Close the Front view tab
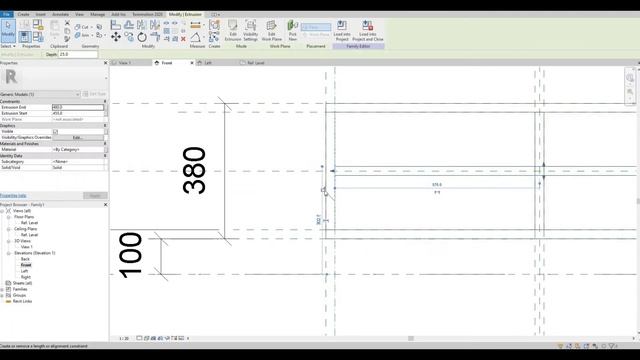640x360 pixels. coord(192,63)
